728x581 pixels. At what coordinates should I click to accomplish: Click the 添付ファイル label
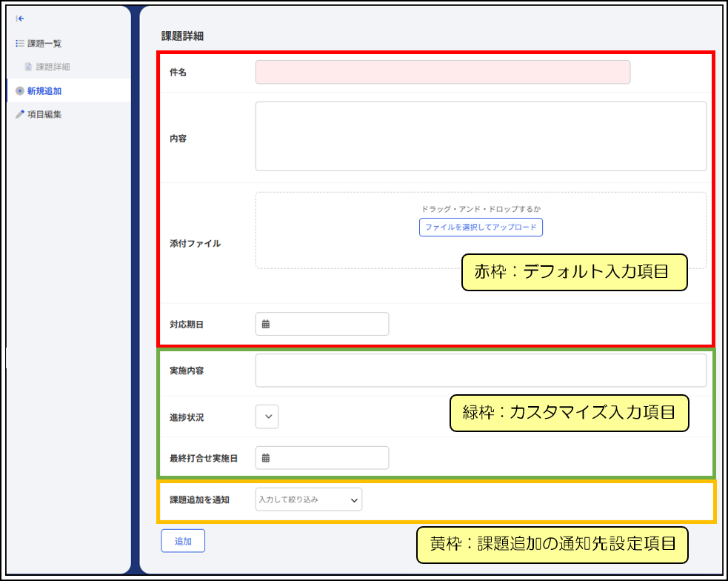coord(195,243)
